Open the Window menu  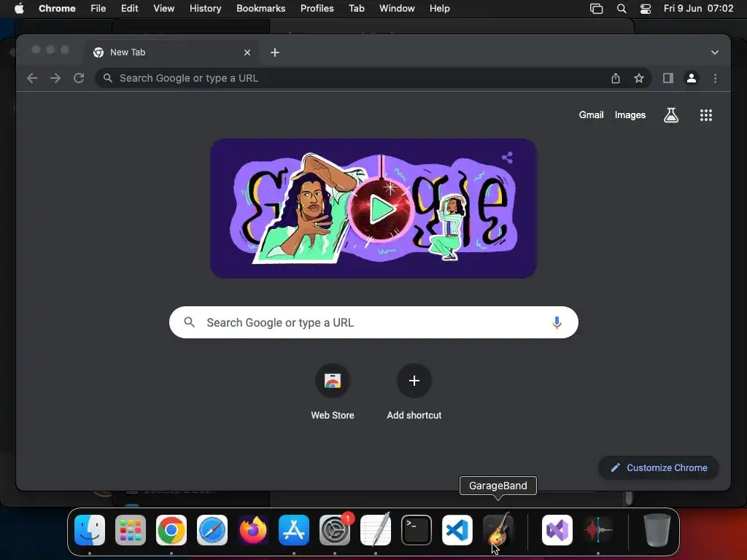coord(397,9)
